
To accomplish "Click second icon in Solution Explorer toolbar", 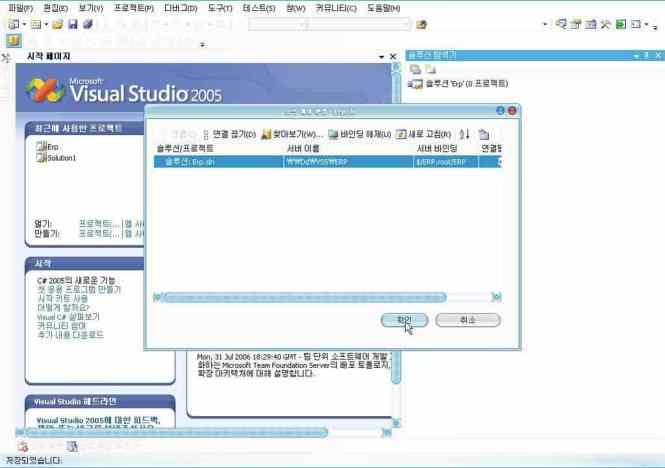I will (x=430, y=69).
